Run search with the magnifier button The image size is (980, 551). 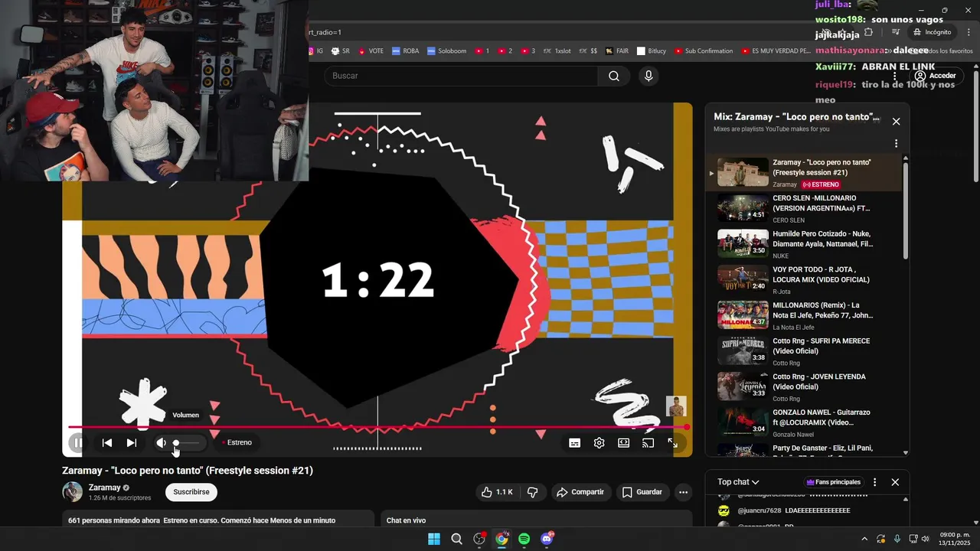point(614,76)
